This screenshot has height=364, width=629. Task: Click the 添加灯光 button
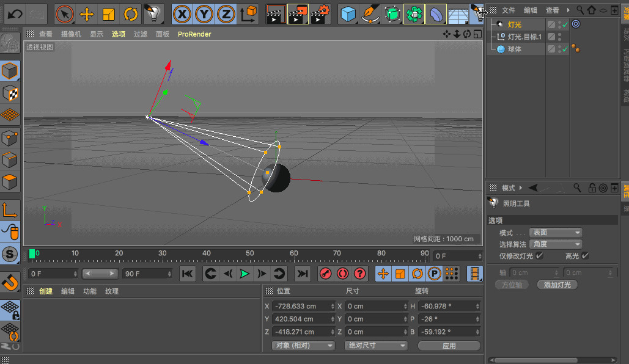click(x=557, y=285)
